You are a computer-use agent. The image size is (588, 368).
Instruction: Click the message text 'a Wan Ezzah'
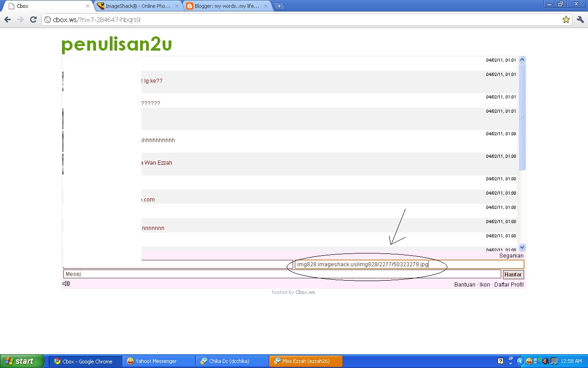157,163
